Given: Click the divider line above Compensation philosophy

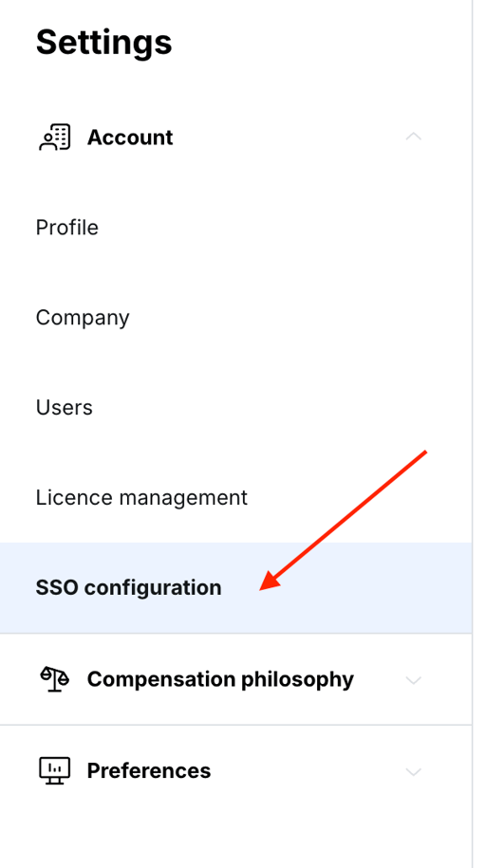Looking at the screenshot, I should tap(235, 634).
